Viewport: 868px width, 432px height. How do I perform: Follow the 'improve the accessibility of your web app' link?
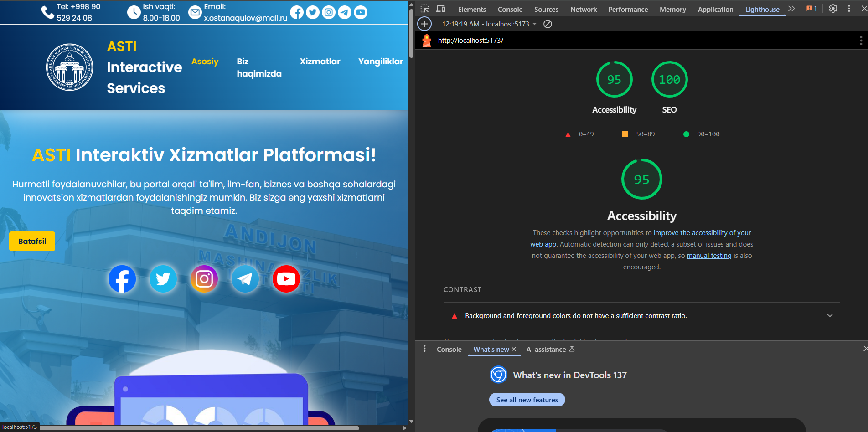(x=702, y=233)
